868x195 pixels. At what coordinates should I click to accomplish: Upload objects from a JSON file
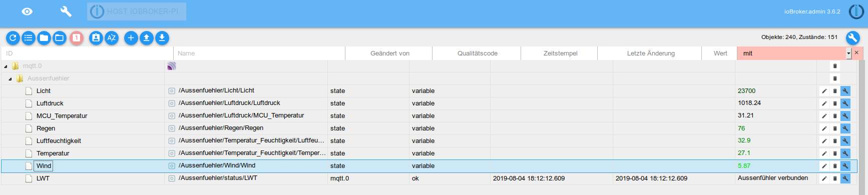[147, 37]
